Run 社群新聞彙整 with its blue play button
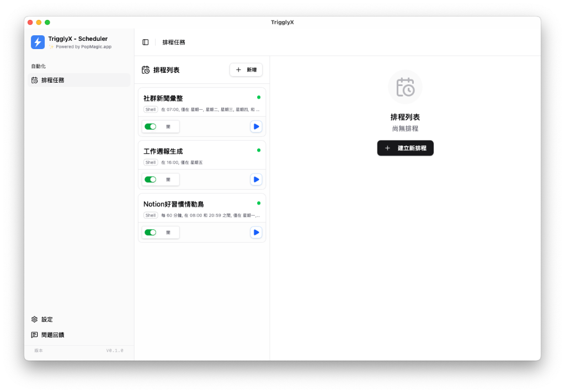The width and height of the screenshot is (565, 392). (x=256, y=126)
